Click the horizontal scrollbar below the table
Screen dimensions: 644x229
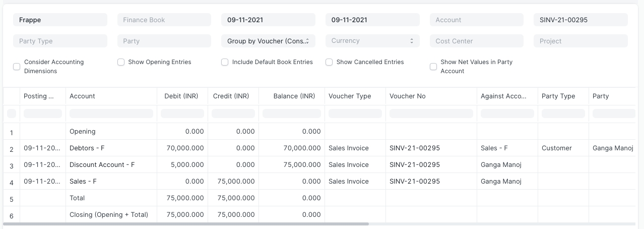coord(186,223)
